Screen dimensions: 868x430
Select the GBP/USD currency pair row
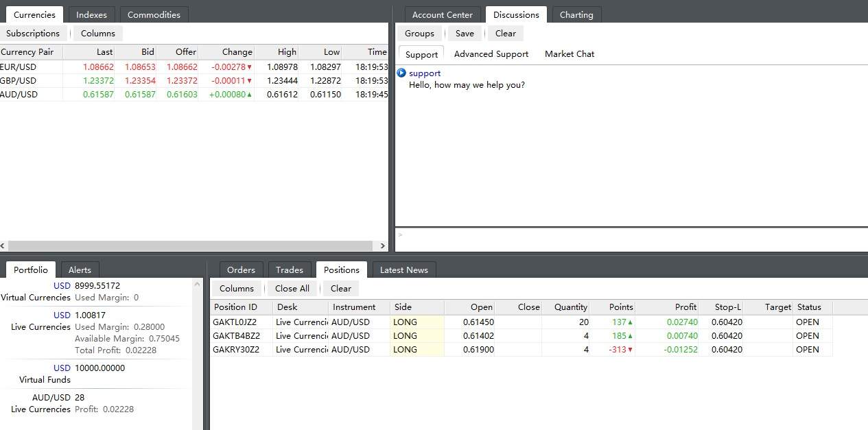point(194,81)
